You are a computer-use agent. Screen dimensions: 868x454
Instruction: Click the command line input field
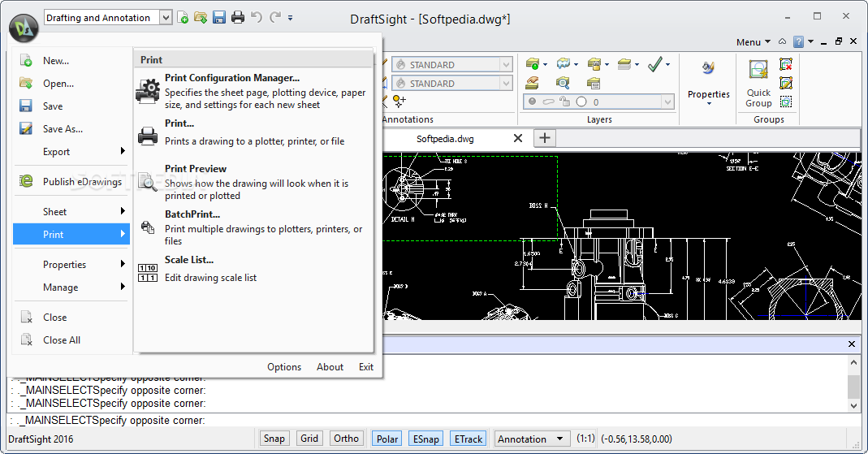(434, 420)
